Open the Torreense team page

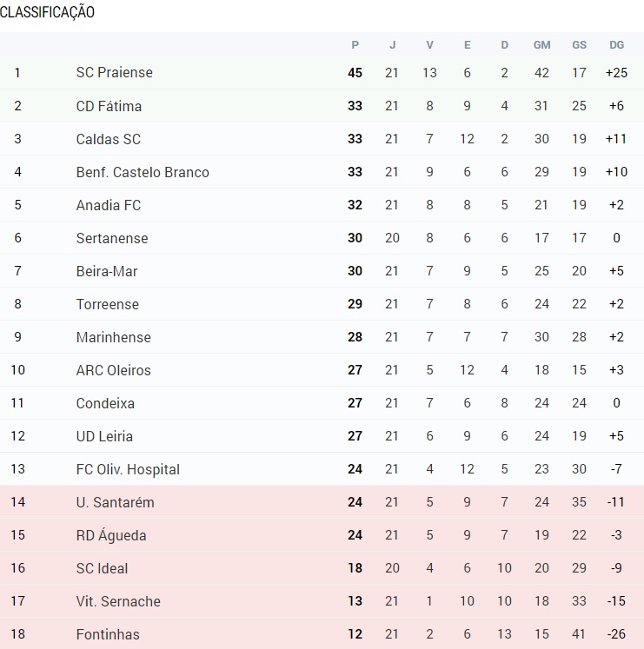pos(108,304)
